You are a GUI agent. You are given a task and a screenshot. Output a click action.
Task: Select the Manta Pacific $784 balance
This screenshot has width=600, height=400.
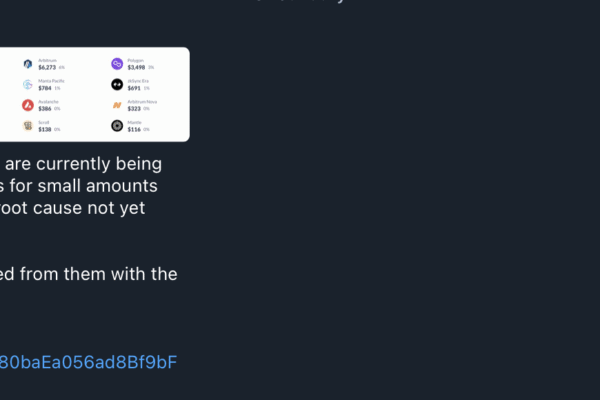tap(45, 88)
